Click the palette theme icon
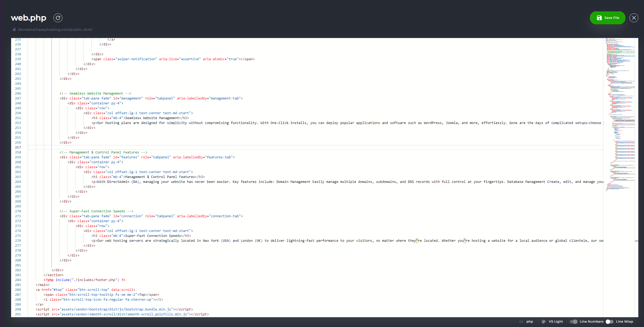The width and height of the screenshot is (644, 327). (x=544, y=322)
